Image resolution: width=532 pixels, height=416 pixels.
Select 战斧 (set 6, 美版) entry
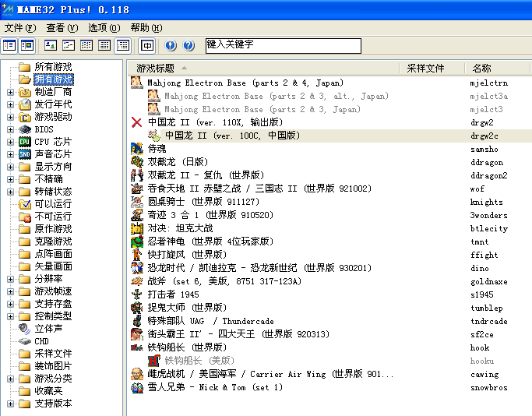point(224,281)
